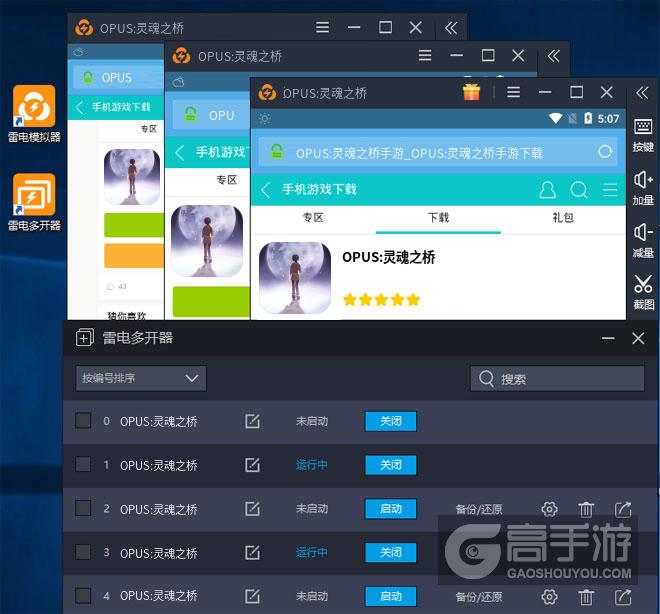
Task: Click 关闭 button for running instance 3
Action: (x=391, y=553)
